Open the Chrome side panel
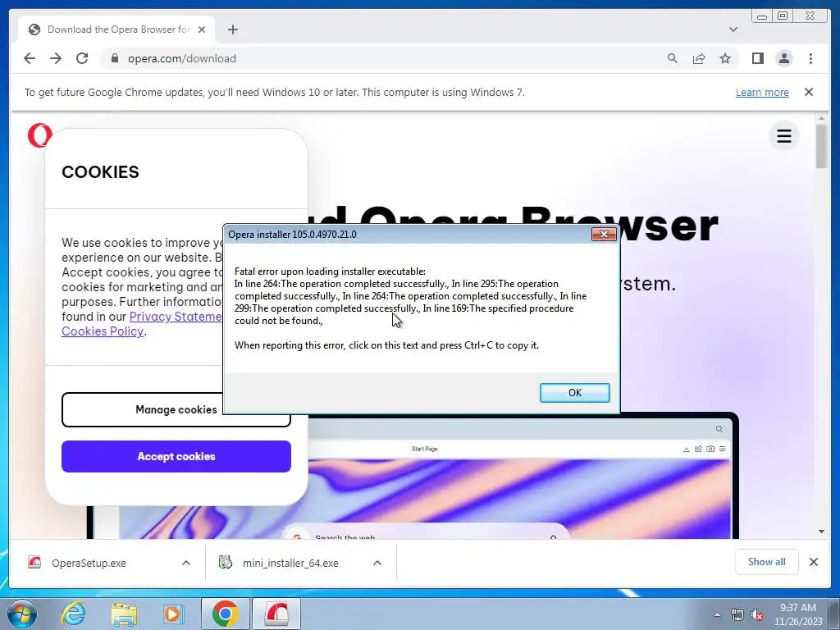Viewport: 840px width, 630px height. 757,58
